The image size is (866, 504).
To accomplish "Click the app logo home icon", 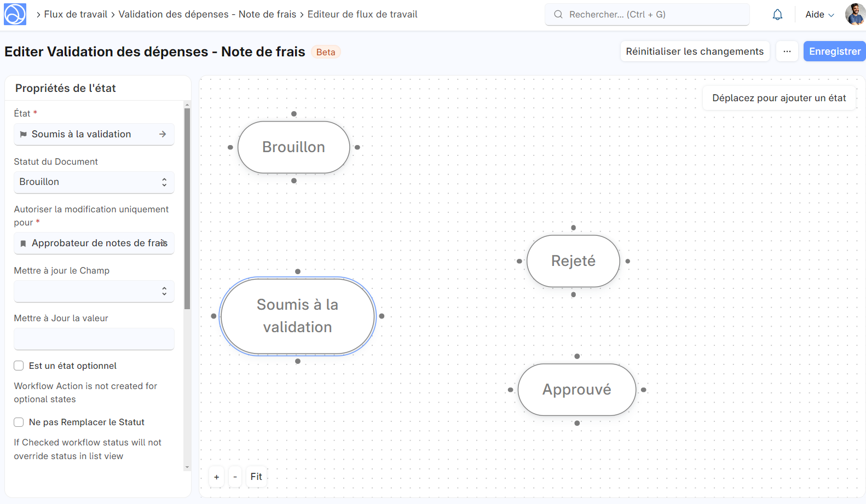I will tap(15, 15).
